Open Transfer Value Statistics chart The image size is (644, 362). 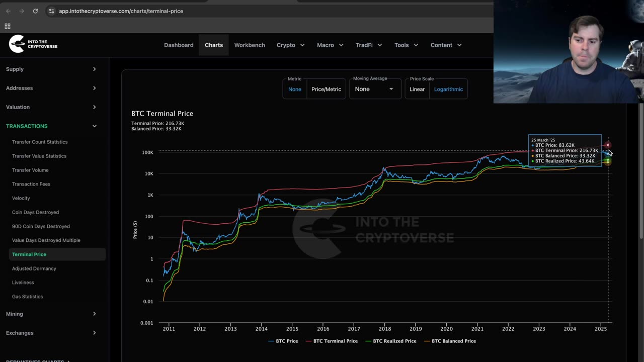(39, 156)
